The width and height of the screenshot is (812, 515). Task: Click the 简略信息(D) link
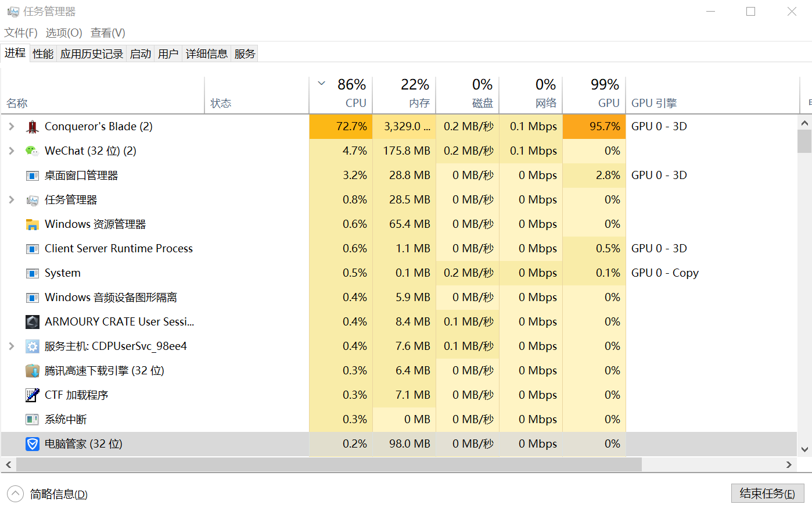tap(59, 495)
